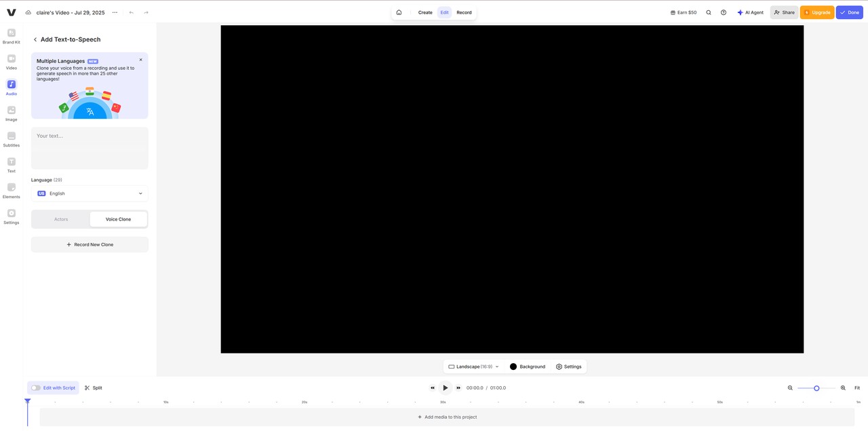Go to home via house icon

pyautogui.click(x=399, y=12)
